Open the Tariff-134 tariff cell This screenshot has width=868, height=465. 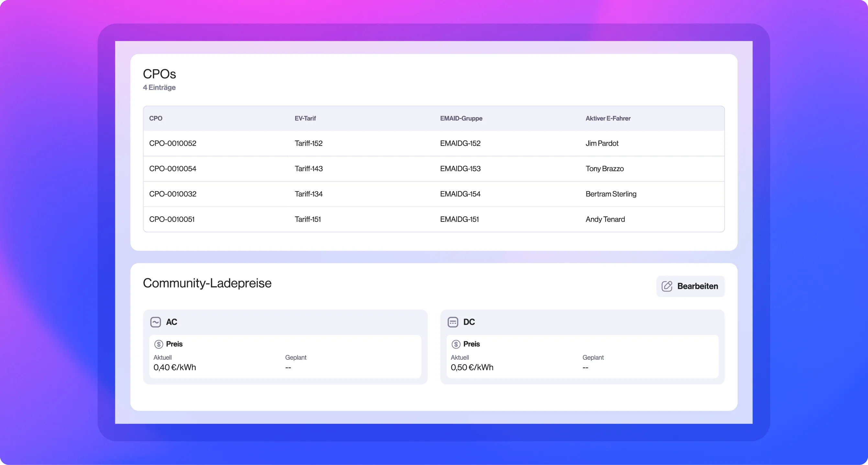click(x=308, y=194)
